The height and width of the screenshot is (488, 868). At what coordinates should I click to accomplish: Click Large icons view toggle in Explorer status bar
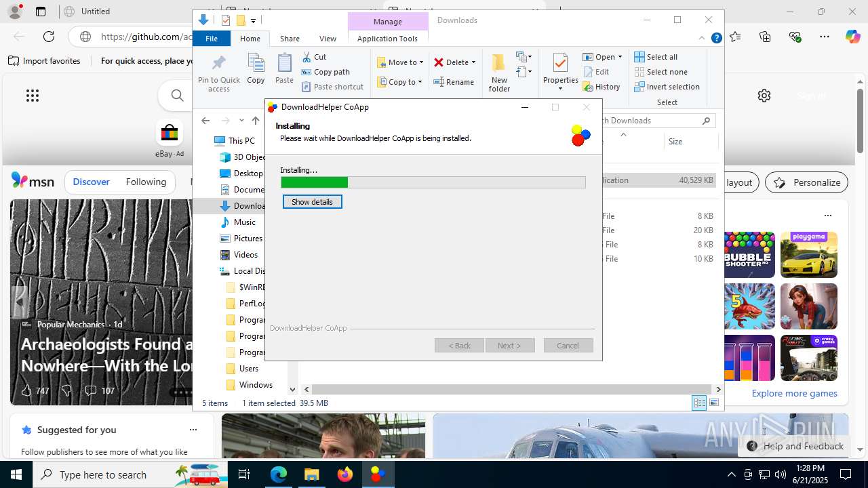(714, 403)
